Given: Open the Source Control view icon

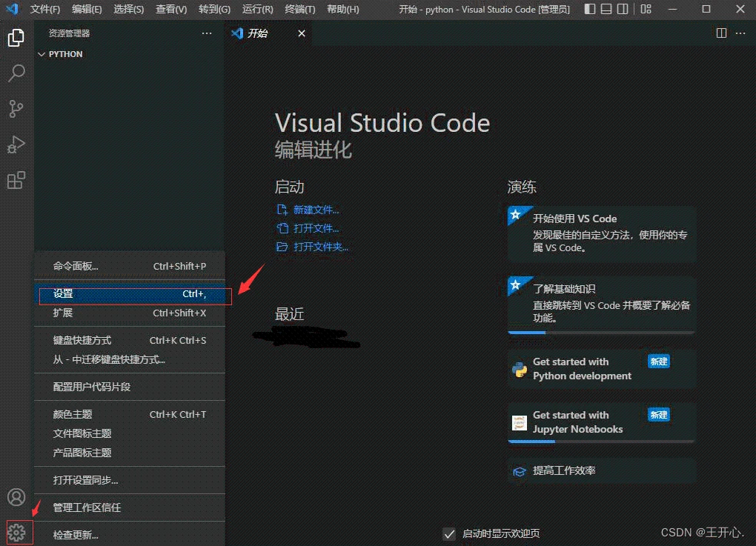Looking at the screenshot, I should coord(16,109).
